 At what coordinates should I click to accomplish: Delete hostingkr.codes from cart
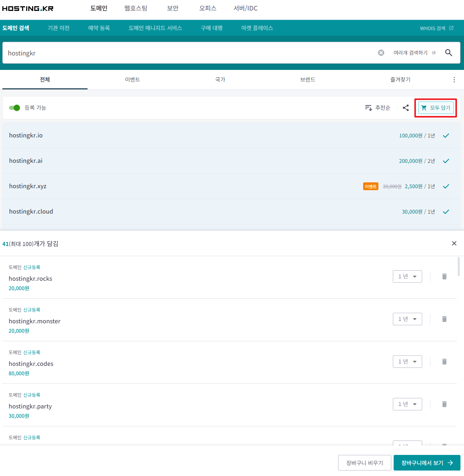[x=444, y=362]
